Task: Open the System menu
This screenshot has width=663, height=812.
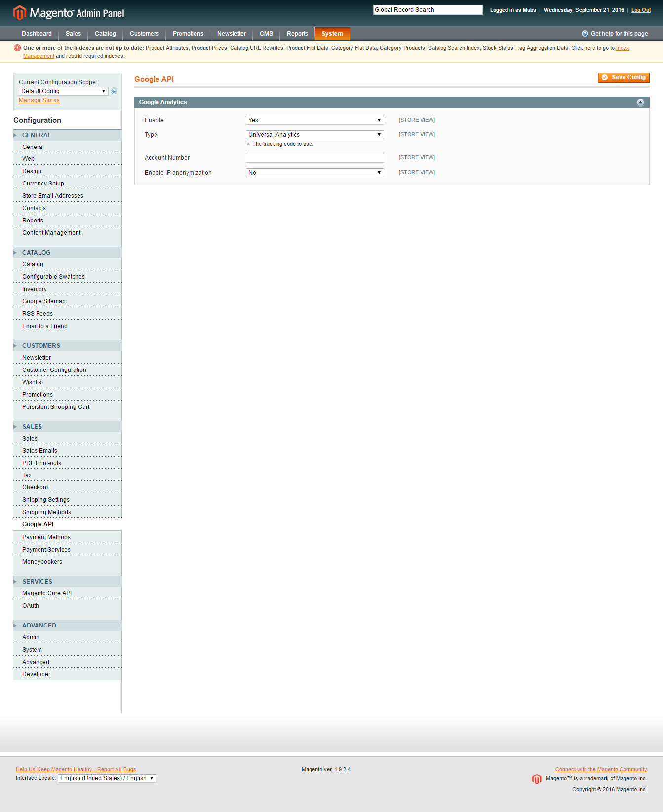Action: point(332,34)
